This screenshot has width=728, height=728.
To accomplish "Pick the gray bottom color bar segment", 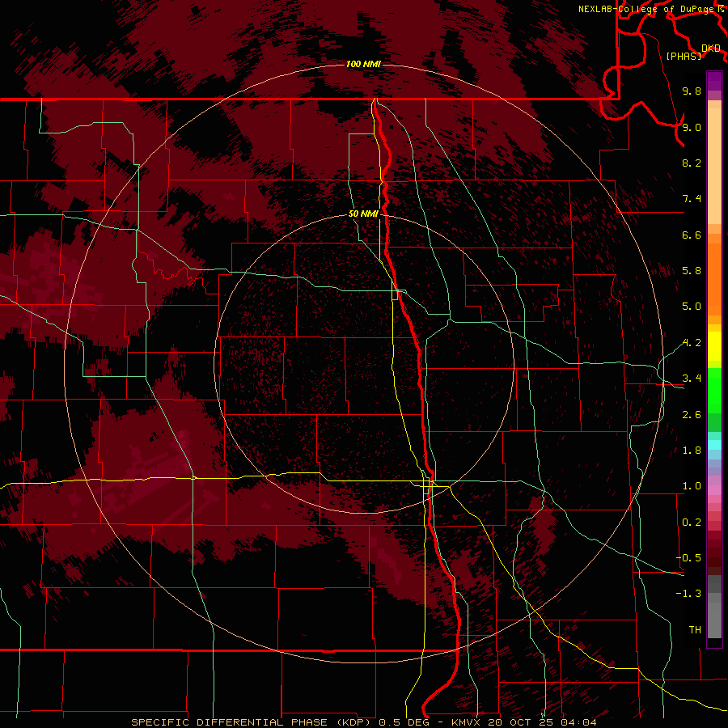I will coord(714,620).
